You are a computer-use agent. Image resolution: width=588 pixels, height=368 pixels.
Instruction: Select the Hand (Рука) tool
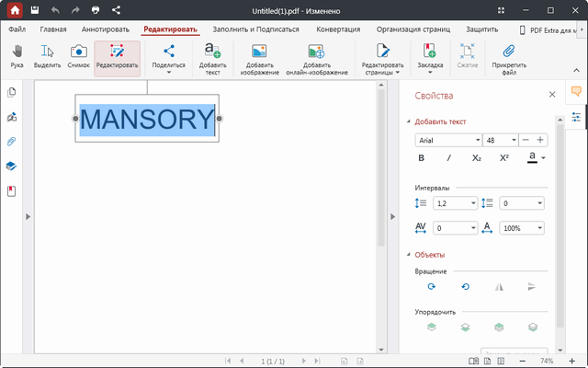(x=17, y=56)
